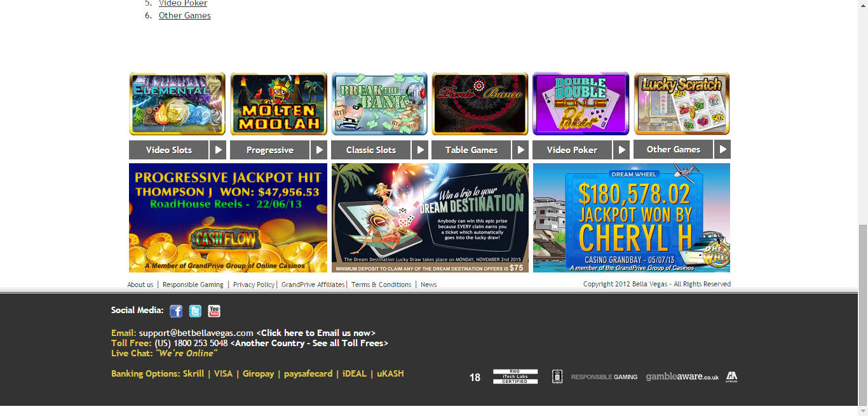Click the crest emblem beside Responsible Gaming
Viewport: 868px width, 416px height.
557,377
